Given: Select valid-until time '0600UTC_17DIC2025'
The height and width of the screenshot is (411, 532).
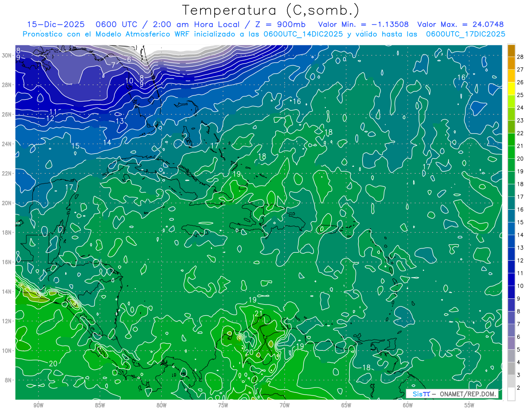Looking at the screenshot, I should tap(465, 34).
